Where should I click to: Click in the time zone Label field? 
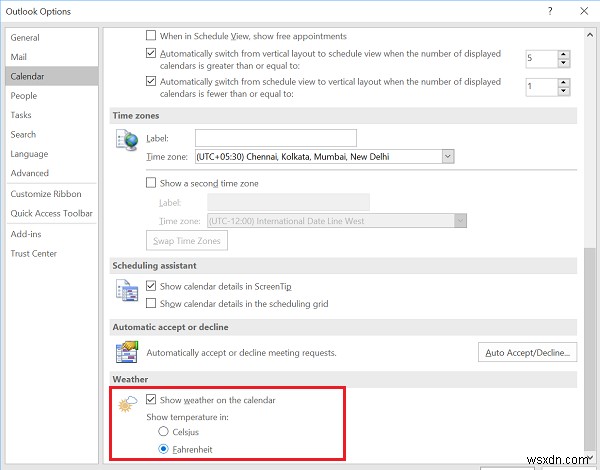pos(276,138)
